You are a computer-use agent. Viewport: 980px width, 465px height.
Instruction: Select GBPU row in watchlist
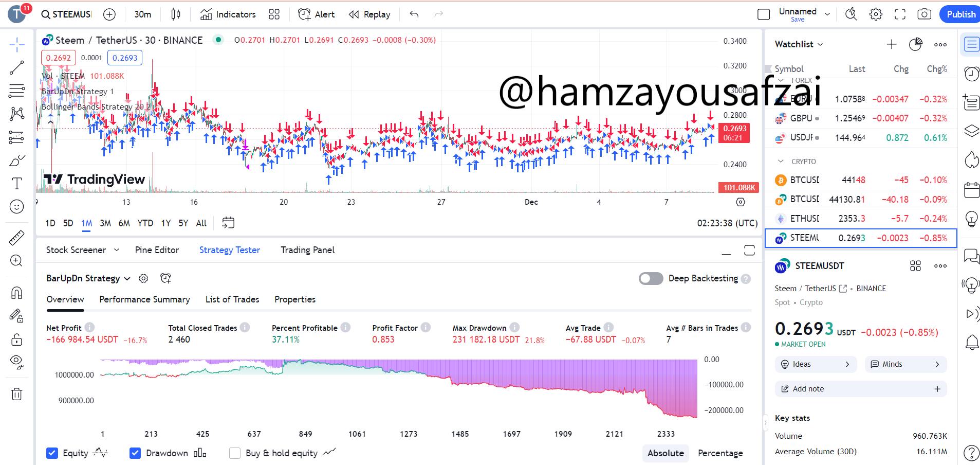pos(861,118)
